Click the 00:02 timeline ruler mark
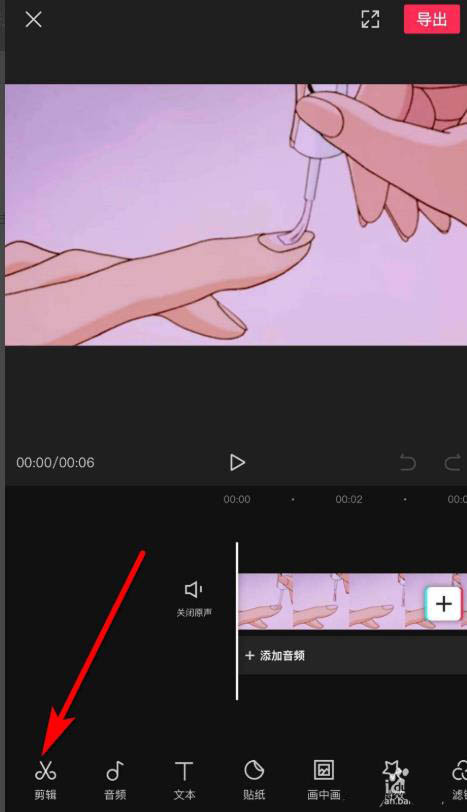Image resolution: width=467 pixels, height=812 pixels. (348, 499)
